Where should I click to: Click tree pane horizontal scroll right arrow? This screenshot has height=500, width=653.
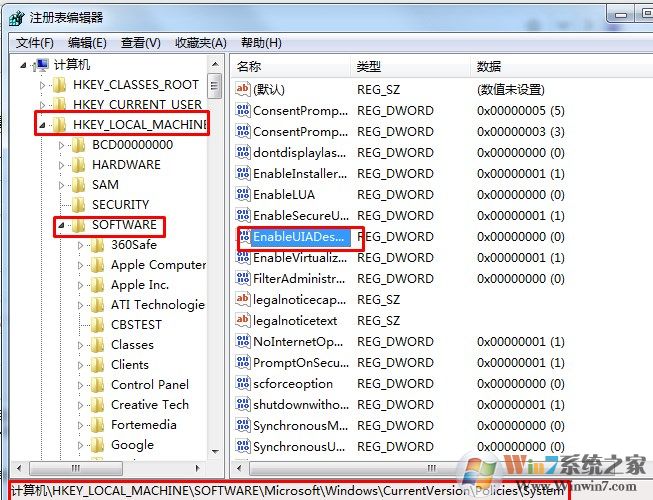point(197,468)
